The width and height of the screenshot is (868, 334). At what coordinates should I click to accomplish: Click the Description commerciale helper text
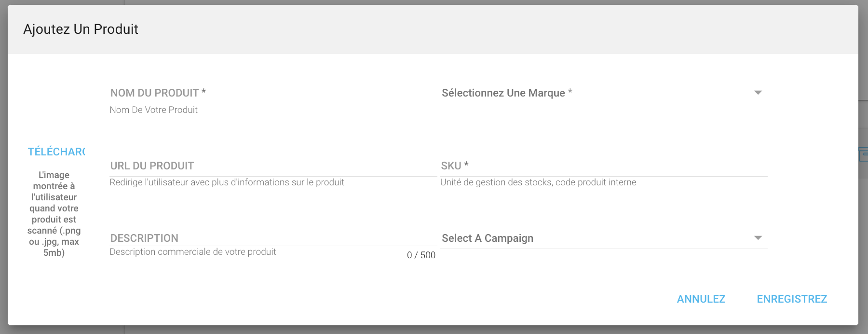pyautogui.click(x=192, y=251)
